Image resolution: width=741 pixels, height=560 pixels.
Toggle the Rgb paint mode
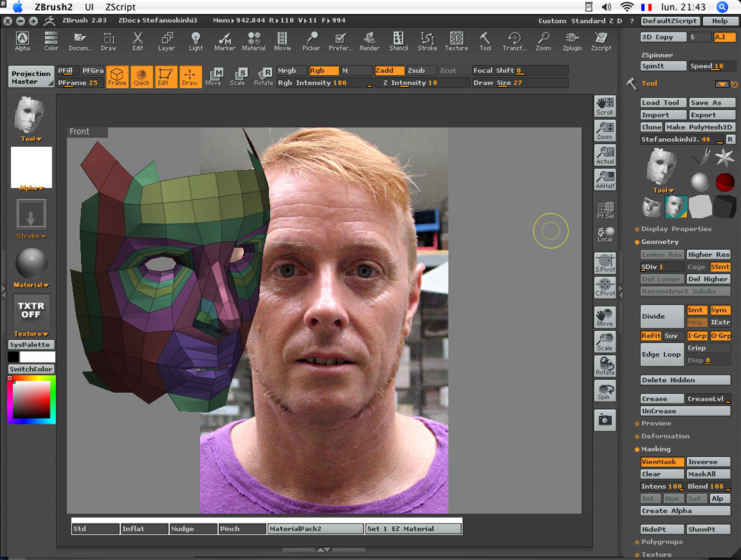coord(324,70)
